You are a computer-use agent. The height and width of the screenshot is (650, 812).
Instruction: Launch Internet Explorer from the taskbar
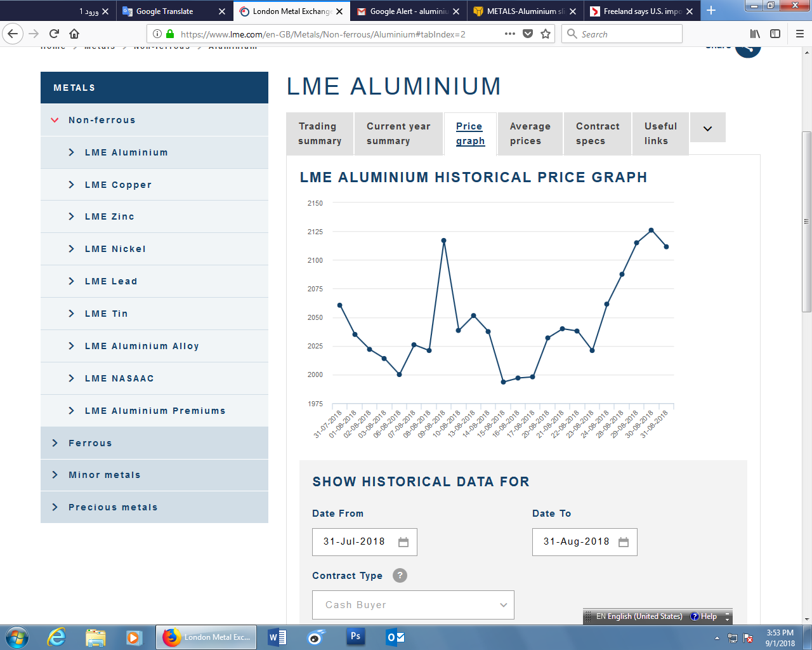[x=57, y=637]
